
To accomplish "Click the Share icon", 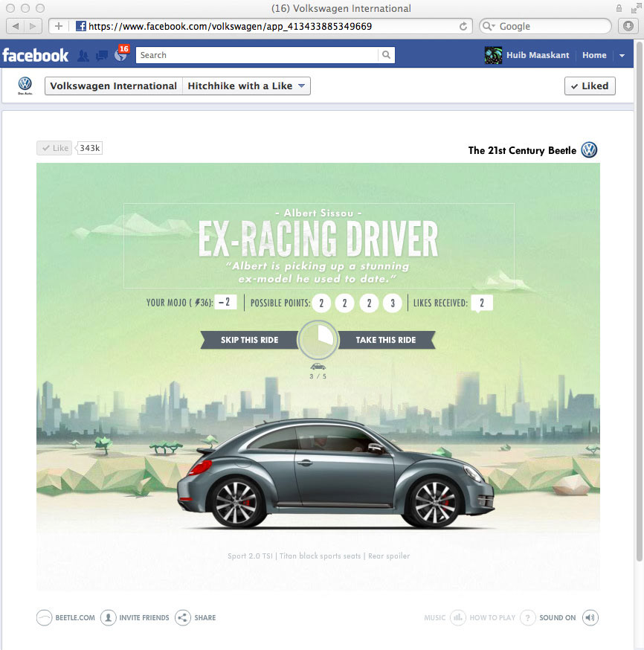I will pos(183,618).
